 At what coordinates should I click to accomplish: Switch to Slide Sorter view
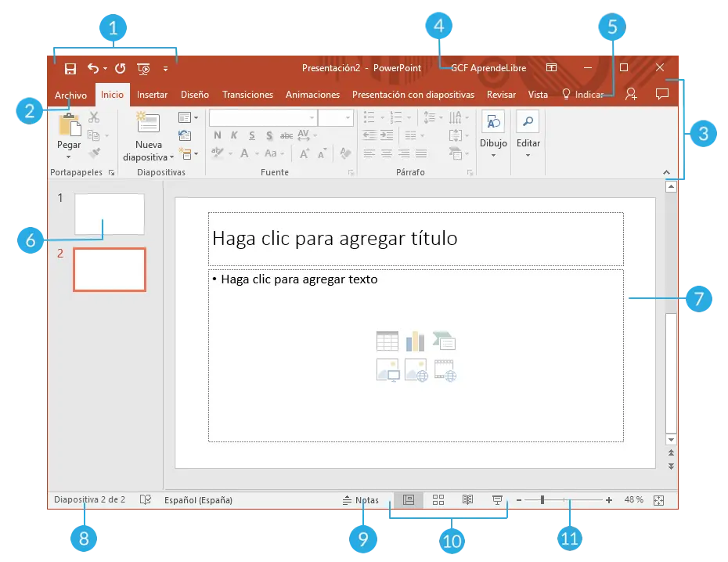pyautogui.click(x=438, y=499)
